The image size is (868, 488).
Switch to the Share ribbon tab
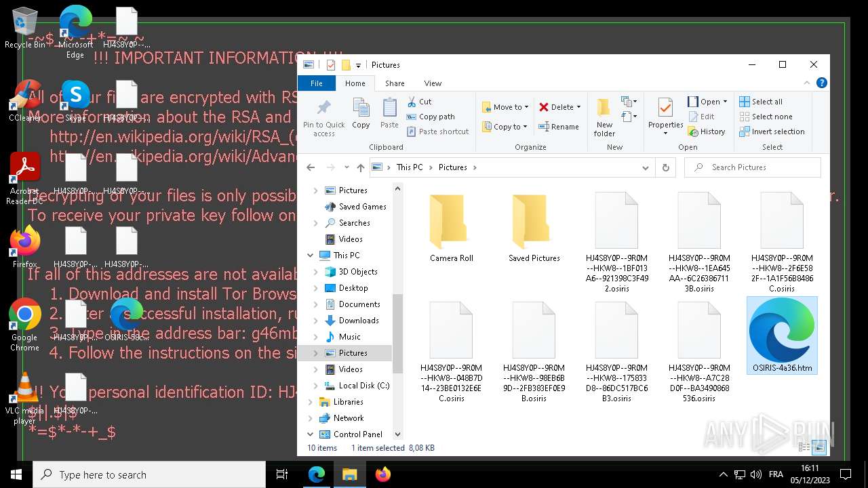tap(395, 83)
